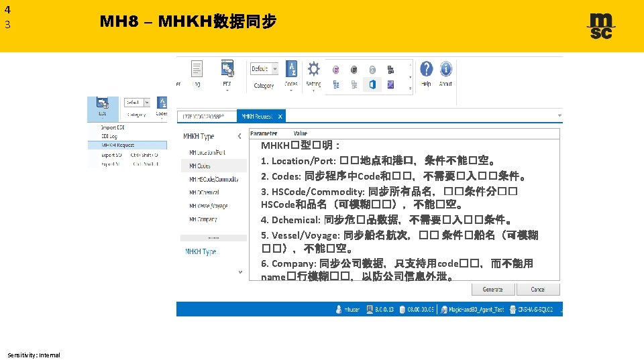Select MH HSCode/Commodity type

(x=213, y=180)
